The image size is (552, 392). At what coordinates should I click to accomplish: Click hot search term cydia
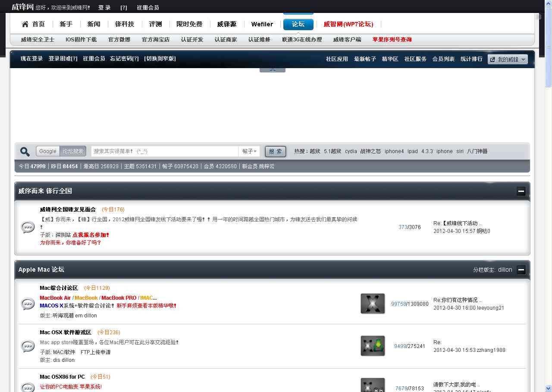[351, 151]
